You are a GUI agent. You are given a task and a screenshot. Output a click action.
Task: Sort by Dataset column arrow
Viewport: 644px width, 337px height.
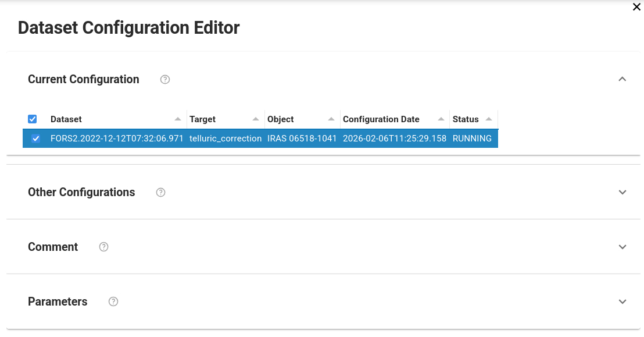[178, 119]
